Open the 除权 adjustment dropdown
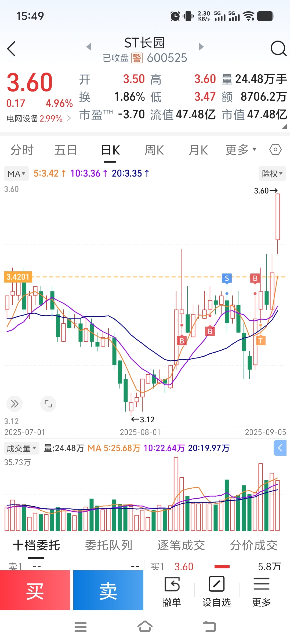The width and height of the screenshot is (290, 644). pyautogui.click(x=272, y=174)
